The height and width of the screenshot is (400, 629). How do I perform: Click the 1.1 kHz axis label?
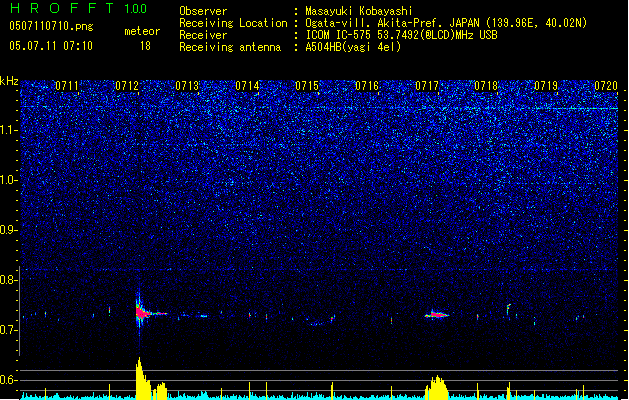coord(9,130)
